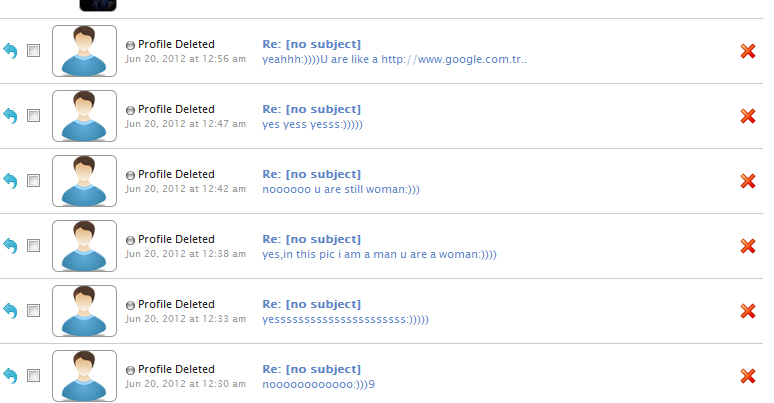Click profile avatar of the 12:33 am message
The width and height of the screenshot is (774, 403).
click(x=84, y=310)
